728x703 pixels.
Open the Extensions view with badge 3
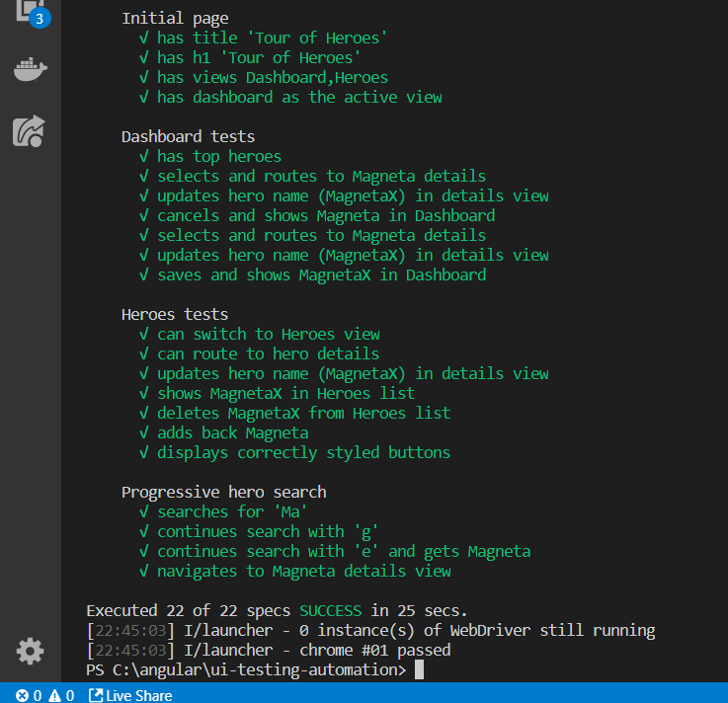tap(30, 10)
